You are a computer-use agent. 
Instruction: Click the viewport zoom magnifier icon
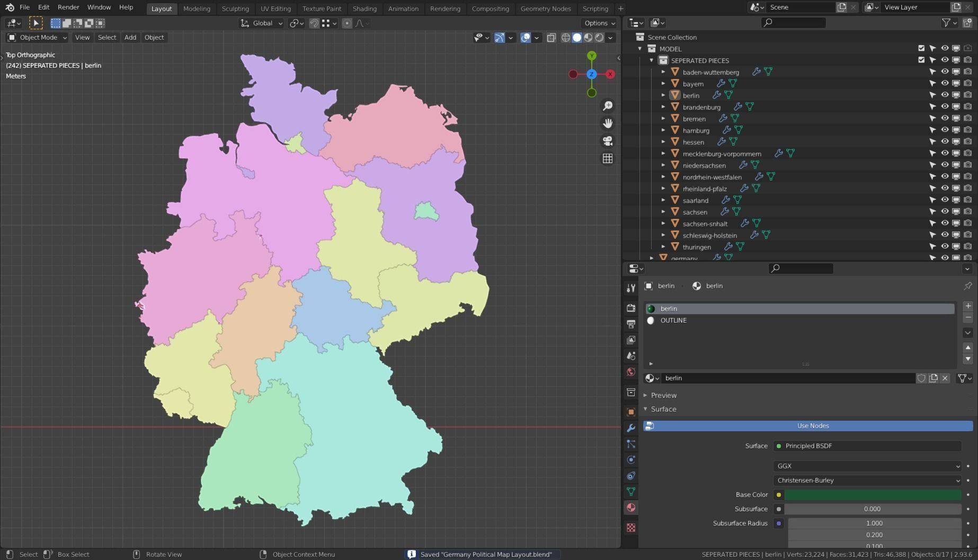(608, 106)
